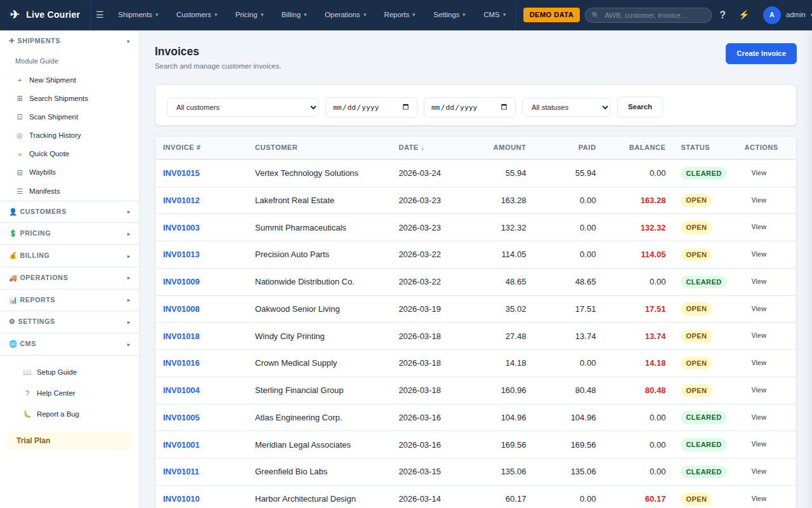Open the Operations top menu
Viewport: 812px width, 508px height.
tap(345, 15)
